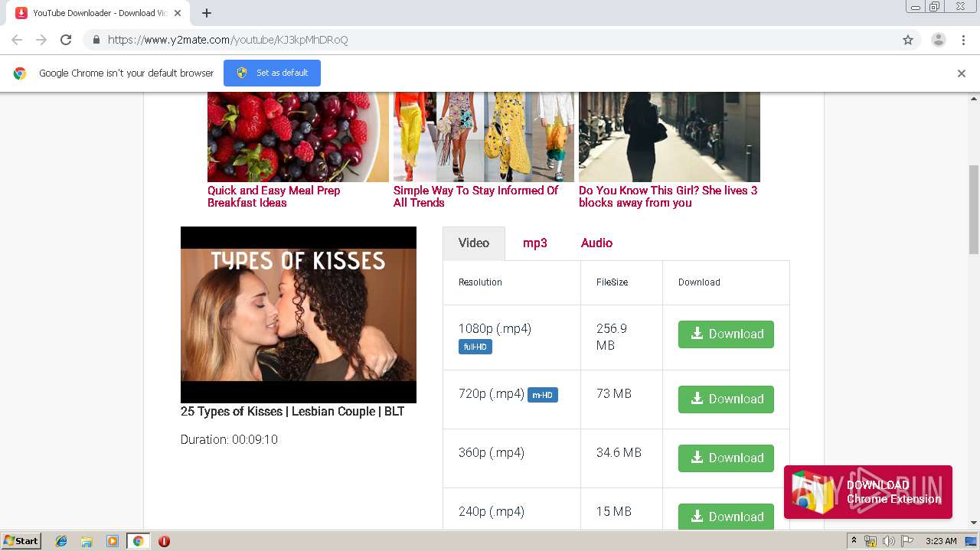The height and width of the screenshot is (551, 980).
Task: Click the street silhouette ad image
Action: point(669,137)
